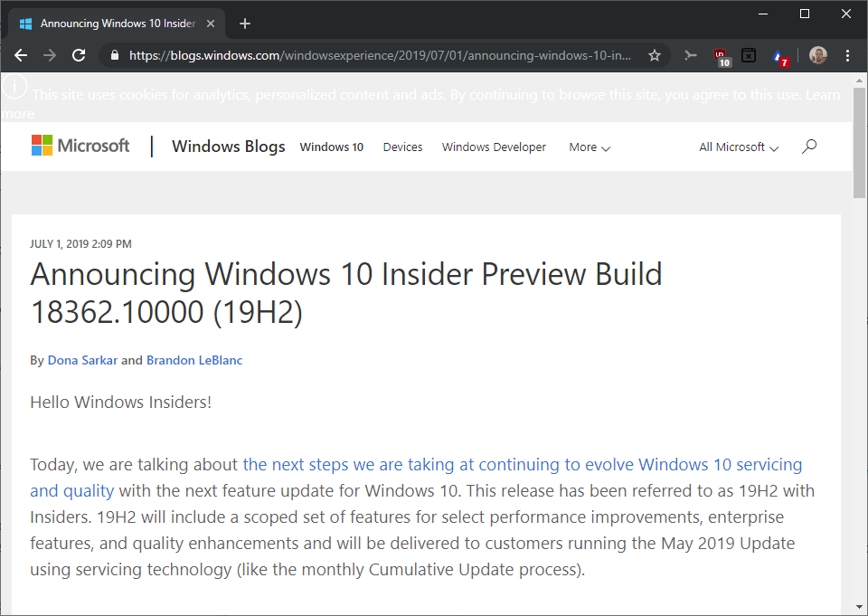Go back to the previous page
868x616 pixels.
click(x=21, y=55)
